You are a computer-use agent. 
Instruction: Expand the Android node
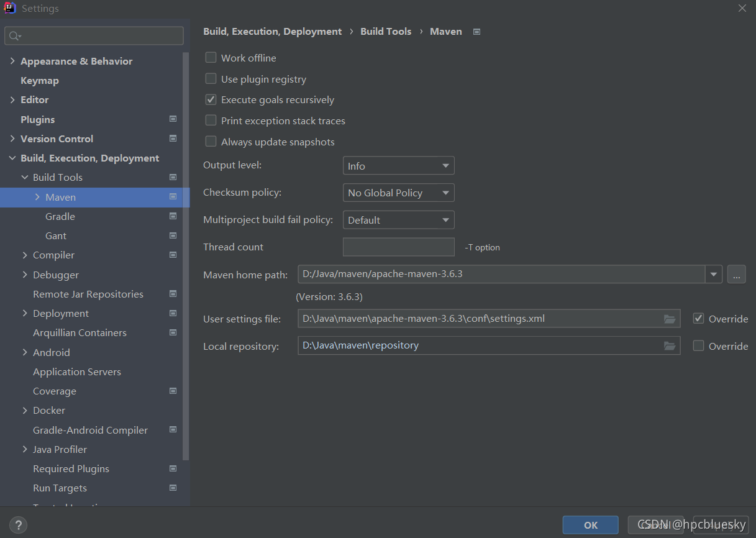point(25,352)
